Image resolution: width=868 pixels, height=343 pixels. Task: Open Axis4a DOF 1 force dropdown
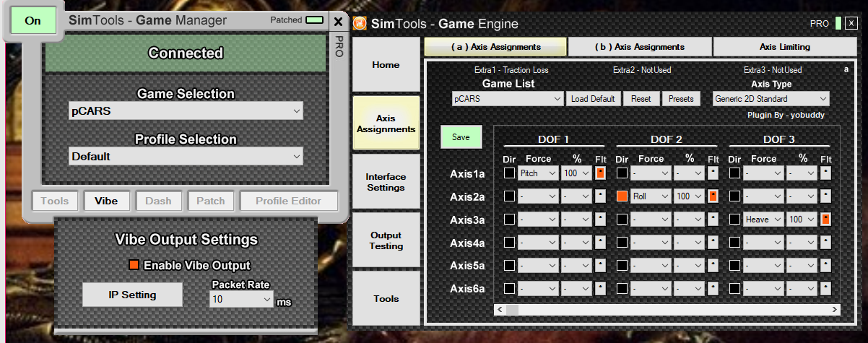point(538,243)
